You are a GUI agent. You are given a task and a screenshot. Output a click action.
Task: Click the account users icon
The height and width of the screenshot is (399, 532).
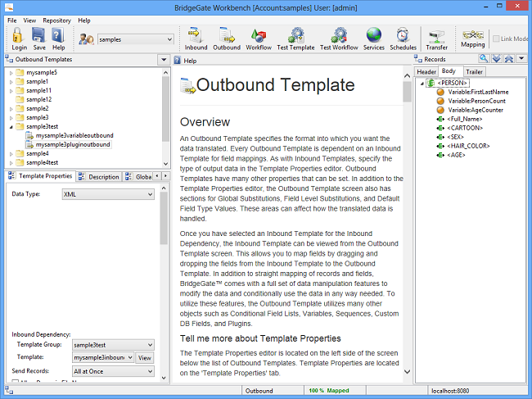86,39
